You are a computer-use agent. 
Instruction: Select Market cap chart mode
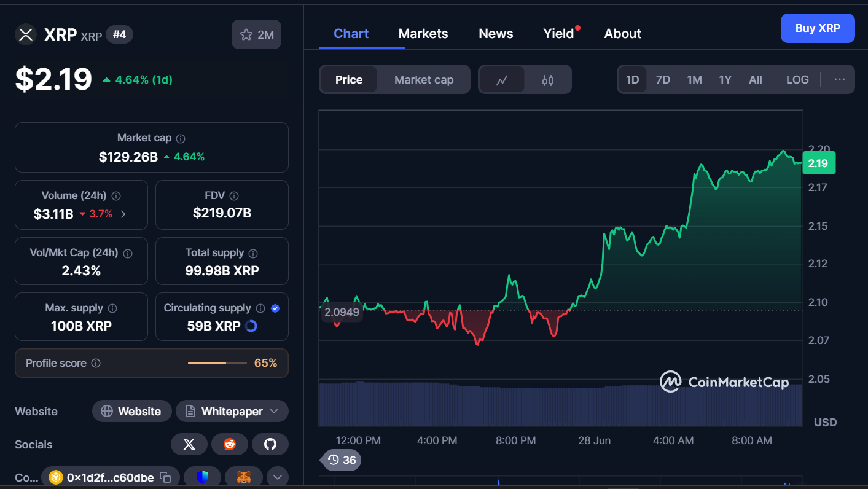pos(424,80)
